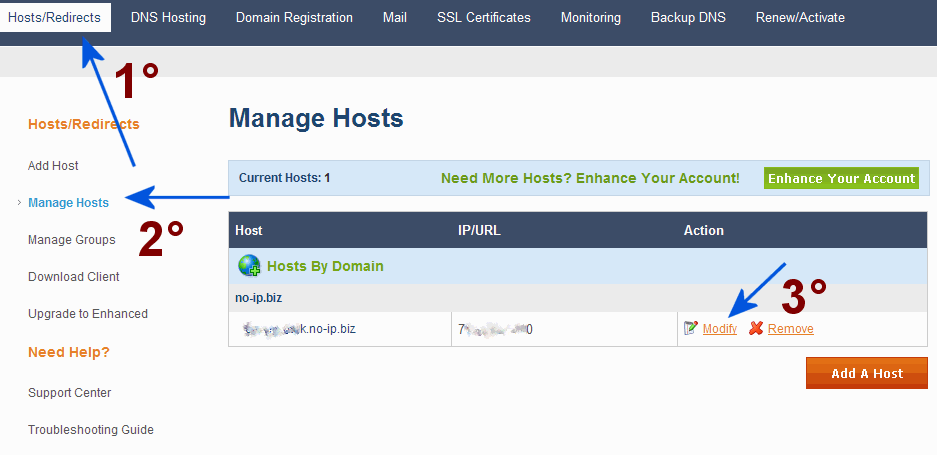Click Download Client sidebar link
The image size is (937, 455).
(74, 277)
